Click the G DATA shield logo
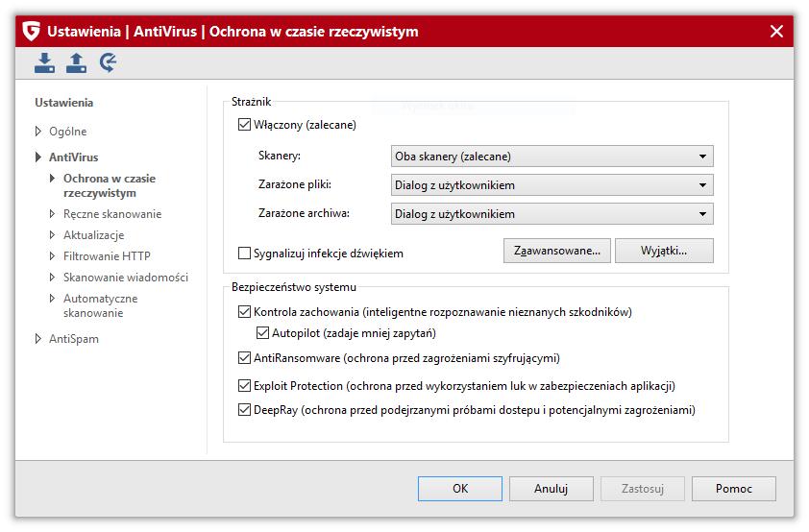This screenshot has width=809, height=532. [32, 32]
